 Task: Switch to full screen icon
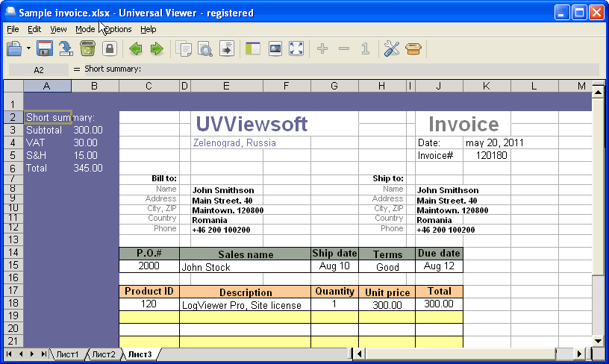(x=296, y=49)
